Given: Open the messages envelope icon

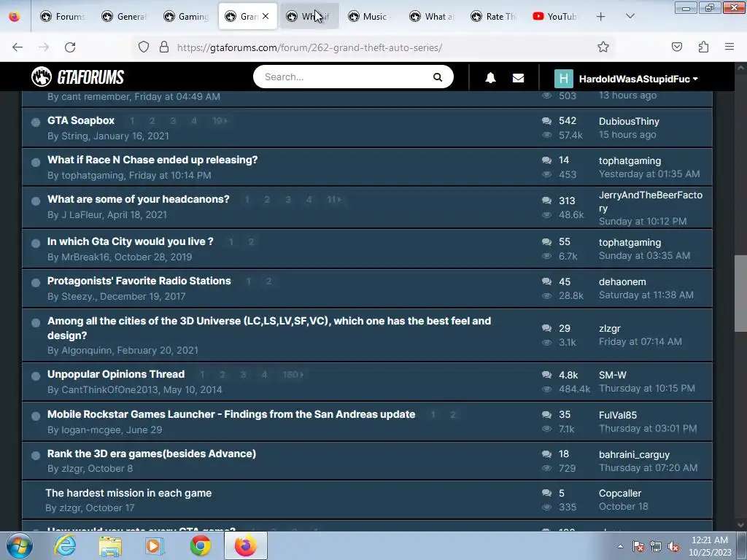Looking at the screenshot, I should click(x=519, y=78).
